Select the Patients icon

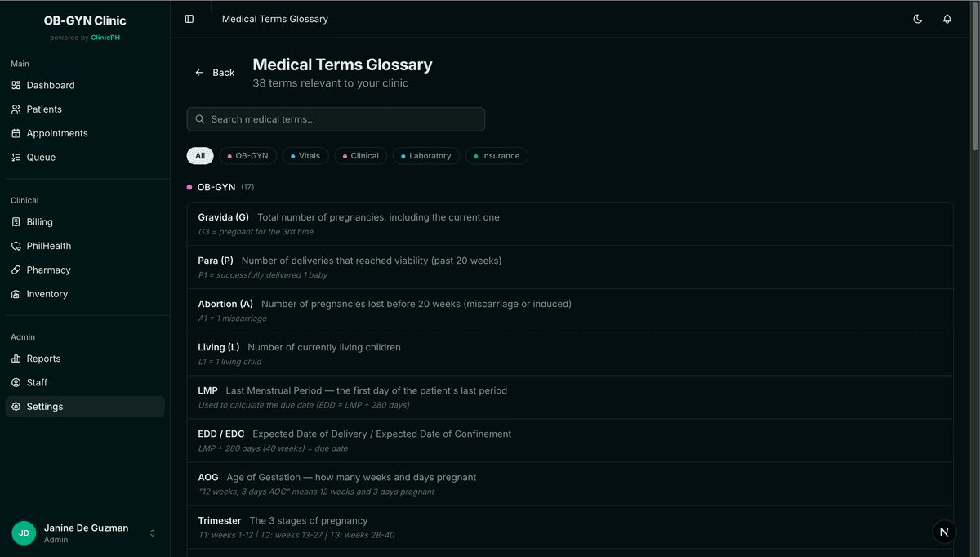(16, 109)
